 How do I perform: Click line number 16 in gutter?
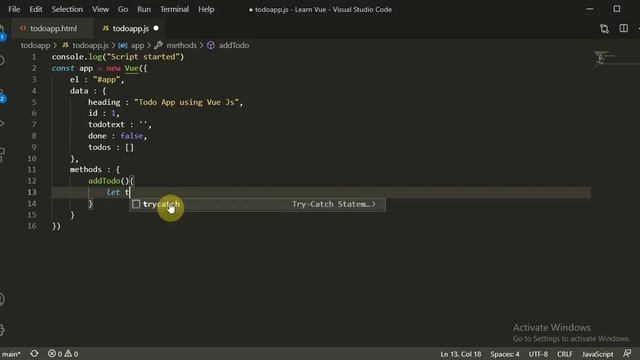[x=32, y=226]
